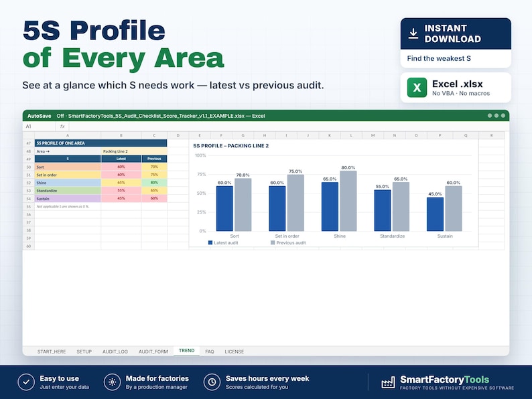Open the SETUP sheet tab
The height and width of the screenshot is (399, 532).
point(84,351)
